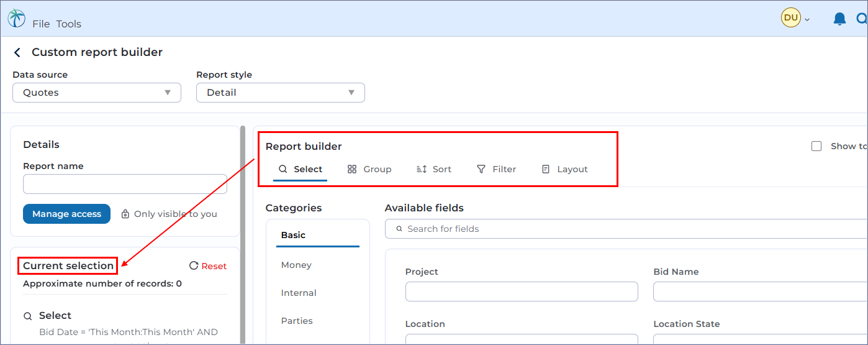Image resolution: width=868 pixels, height=345 pixels.
Task: Click the Only visible to you text
Action: [176, 214]
